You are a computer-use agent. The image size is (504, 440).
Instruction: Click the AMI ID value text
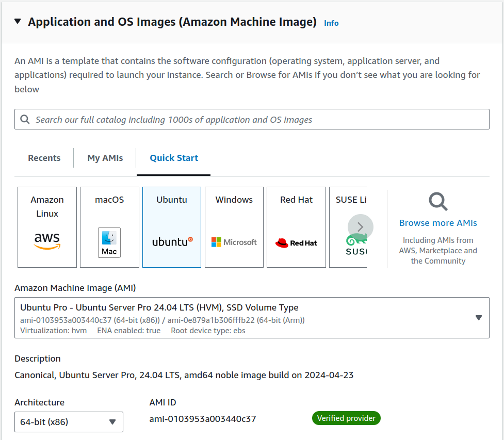click(203, 419)
